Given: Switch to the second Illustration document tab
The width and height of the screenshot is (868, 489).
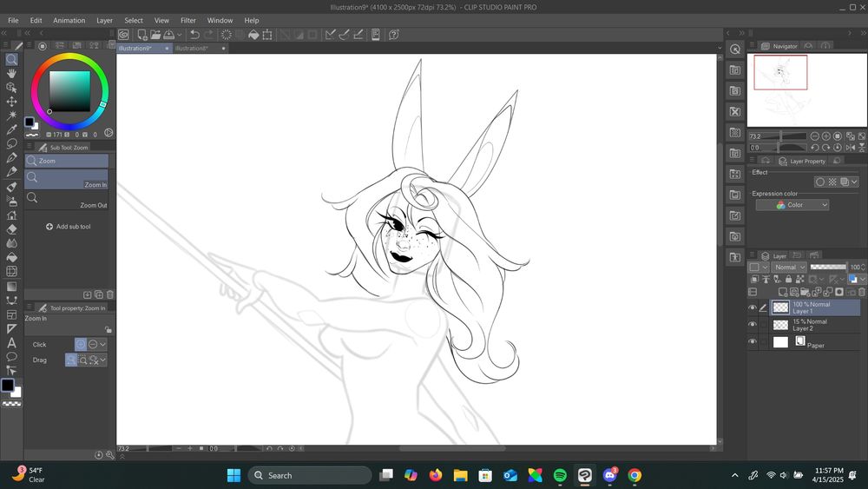Looking at the screenshot, I should click(x=193, y=49).
